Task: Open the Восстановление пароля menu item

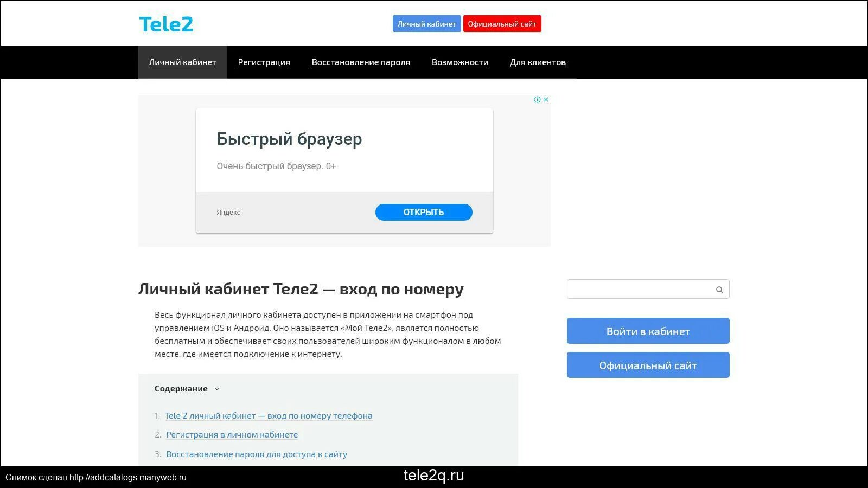Action: [x=361, y=62]
